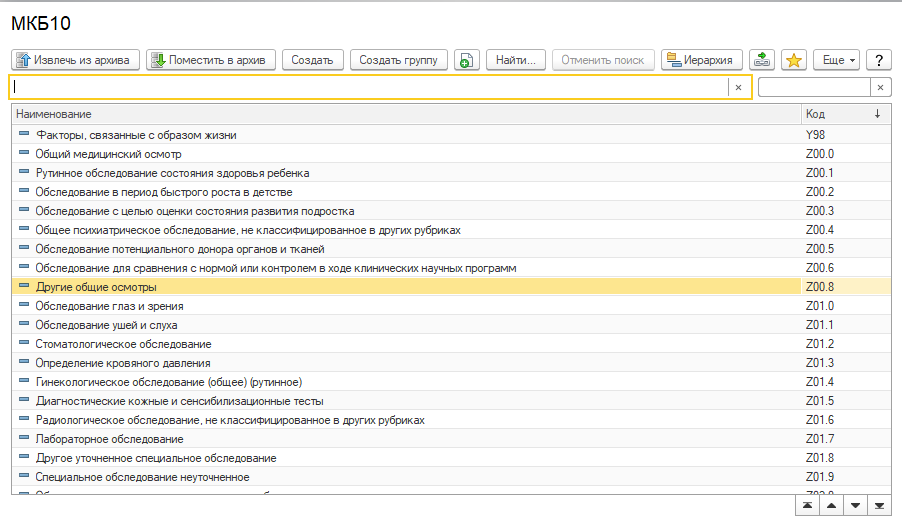Jump to the first row of the list
Screen dimensions: 902x521
[x=807, y=506]
